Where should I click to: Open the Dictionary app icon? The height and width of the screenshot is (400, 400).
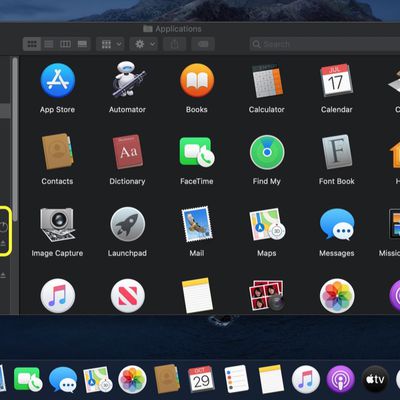tap(128, 152)
